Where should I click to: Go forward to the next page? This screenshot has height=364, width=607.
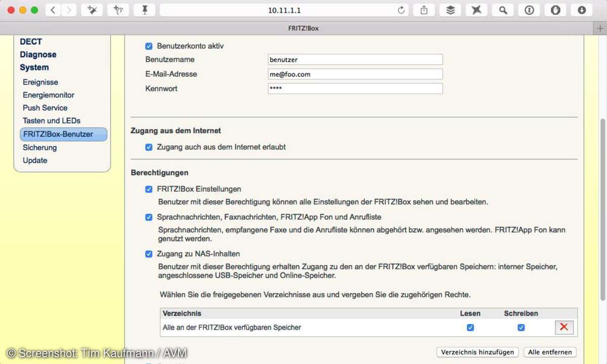(x=69, y=10)
